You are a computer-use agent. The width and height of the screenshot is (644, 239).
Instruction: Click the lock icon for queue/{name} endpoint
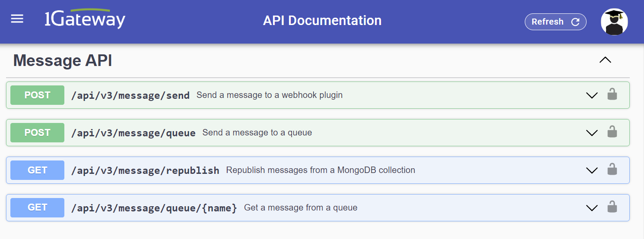[612, 207]
